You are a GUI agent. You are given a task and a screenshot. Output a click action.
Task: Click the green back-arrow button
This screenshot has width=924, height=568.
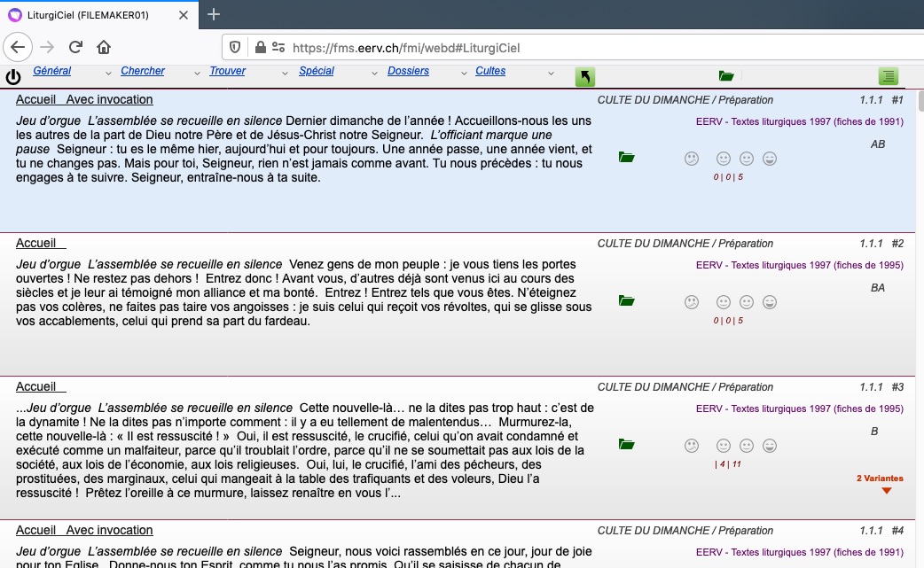point(584,76)
